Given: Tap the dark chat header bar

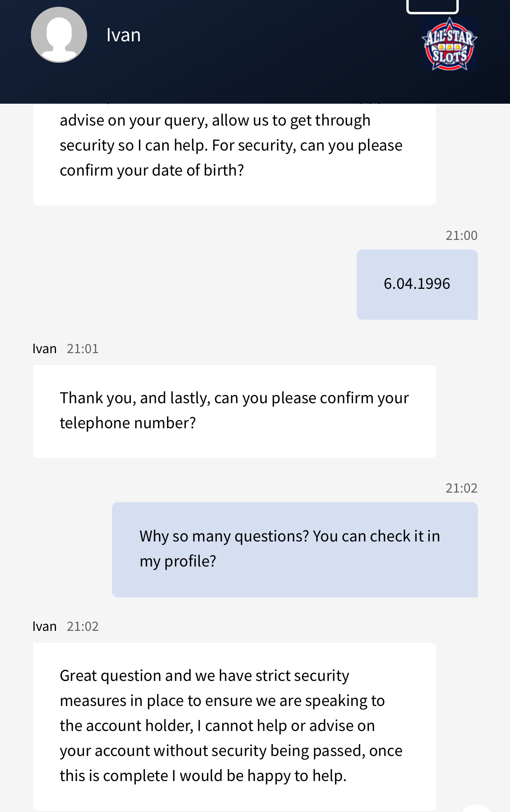Looking at the screenshot, I should pos(255,52).
